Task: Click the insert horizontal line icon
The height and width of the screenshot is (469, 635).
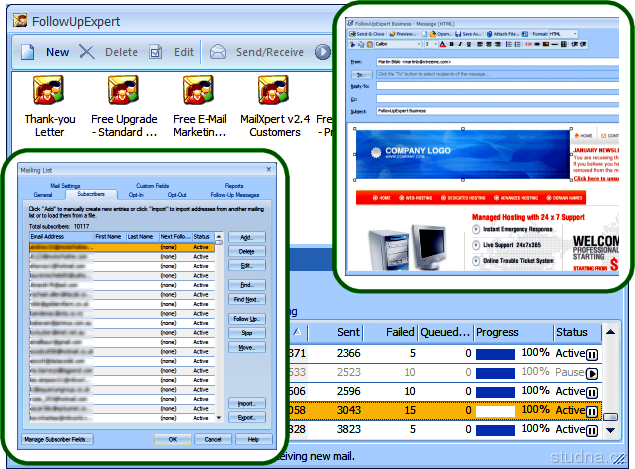Action: tap(554, 44)
